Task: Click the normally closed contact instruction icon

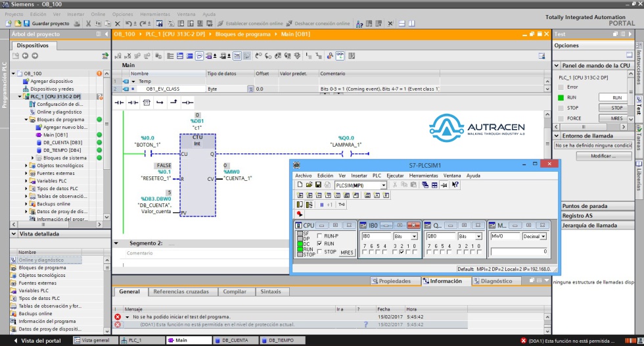Action: 133,103
